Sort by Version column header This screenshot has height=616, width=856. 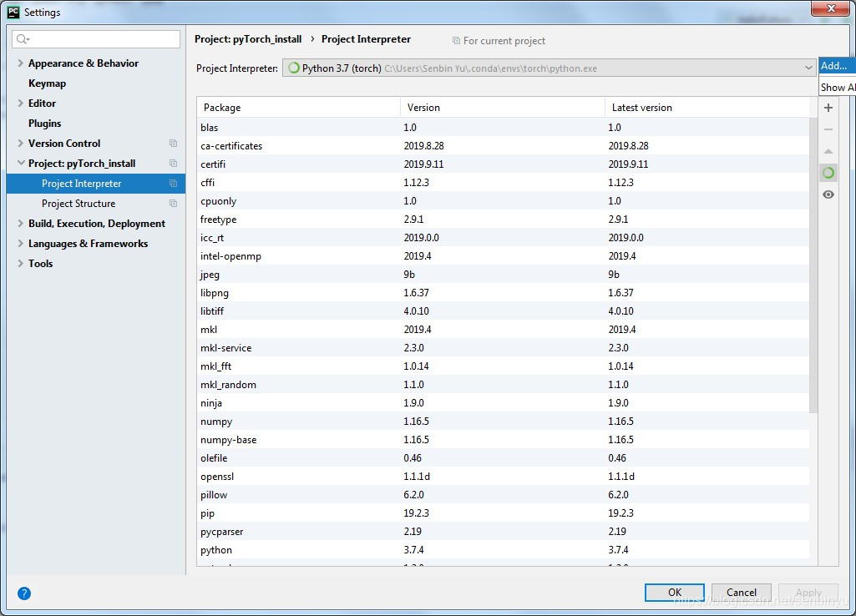click(503, 108)
